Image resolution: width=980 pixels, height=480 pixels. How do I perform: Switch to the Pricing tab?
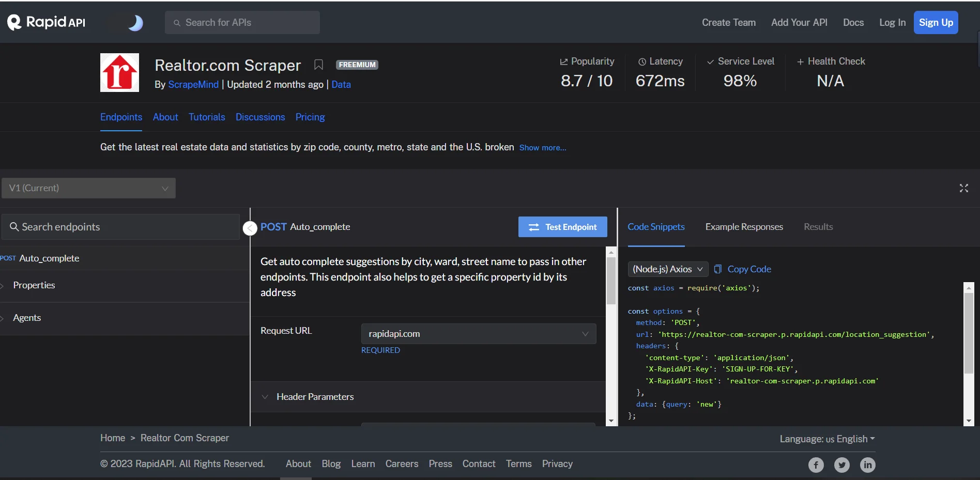click(x=310, y=117)
